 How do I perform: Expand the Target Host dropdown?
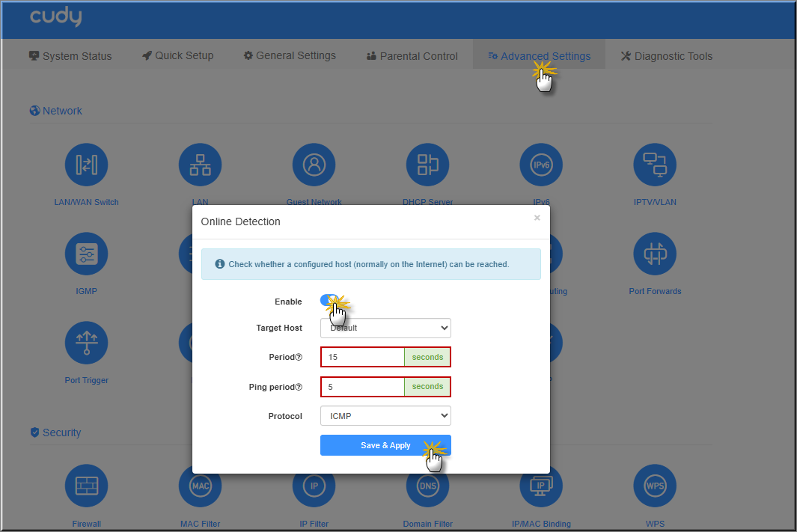click(385, 328)
